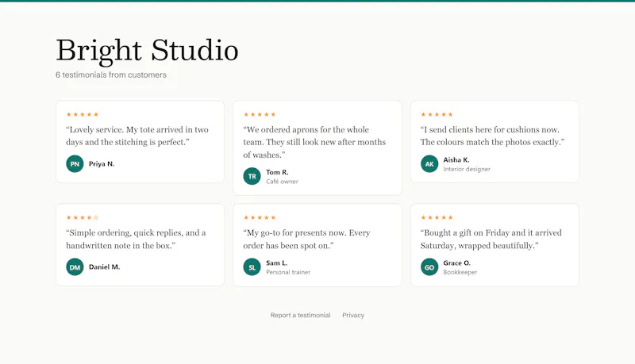Image resolution: width=635 pixels, height=364 pixels.
Task: Click the "Café owner" role label
Action: [x=282, y=182]
